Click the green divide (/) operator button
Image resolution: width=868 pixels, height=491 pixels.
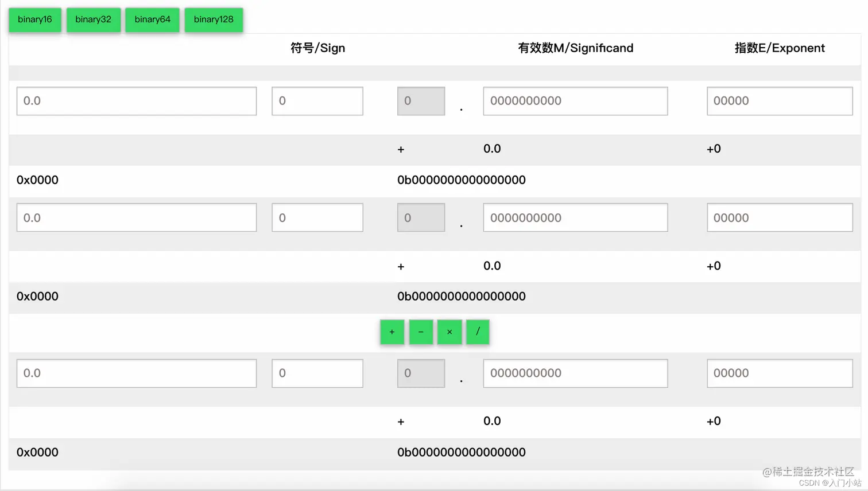point(478,332)
